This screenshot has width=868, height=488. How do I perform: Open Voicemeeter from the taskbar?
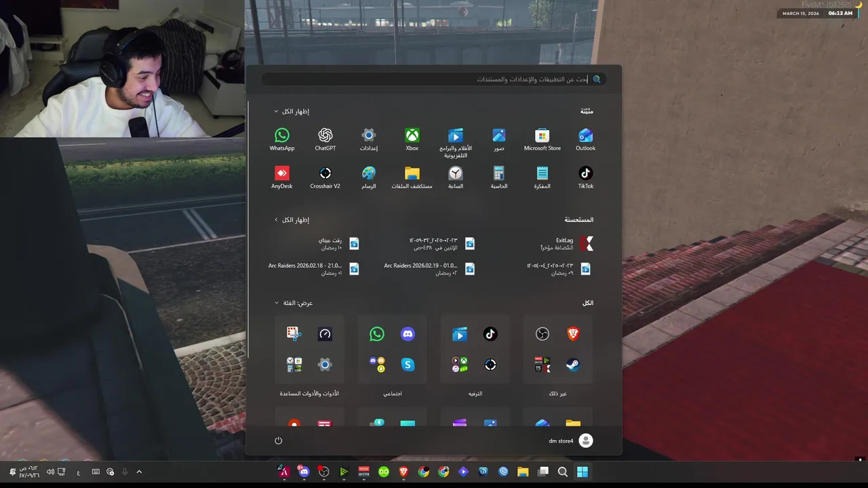pyautogui.click(x=364, y=472)
